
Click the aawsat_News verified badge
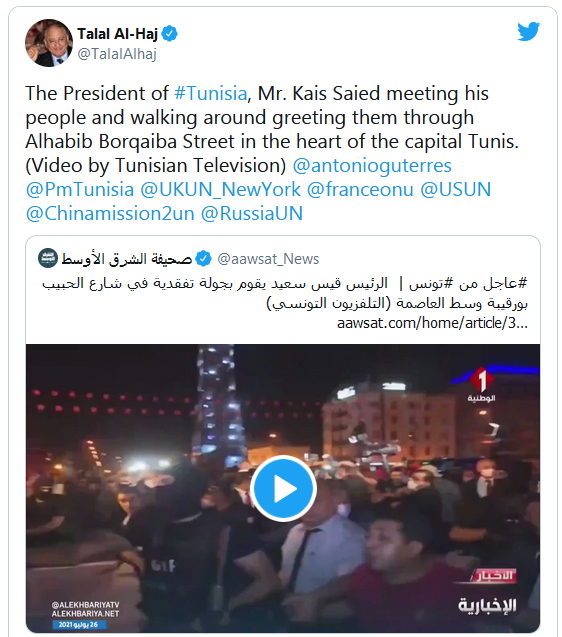[203, 258]
